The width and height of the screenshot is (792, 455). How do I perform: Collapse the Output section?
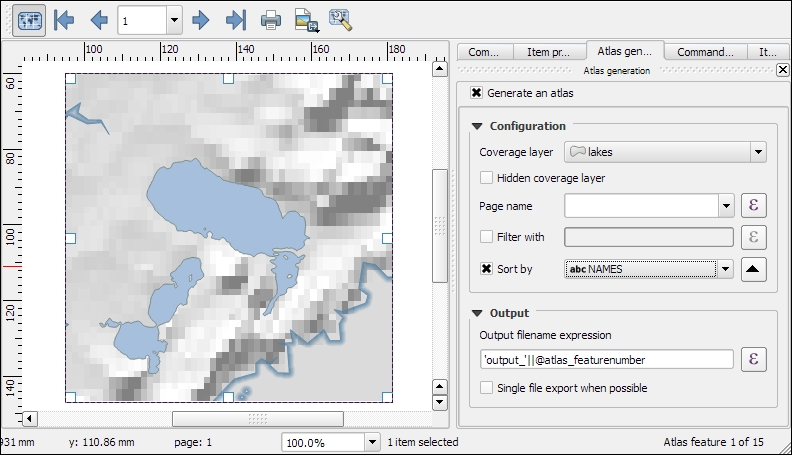coord(477,313)
